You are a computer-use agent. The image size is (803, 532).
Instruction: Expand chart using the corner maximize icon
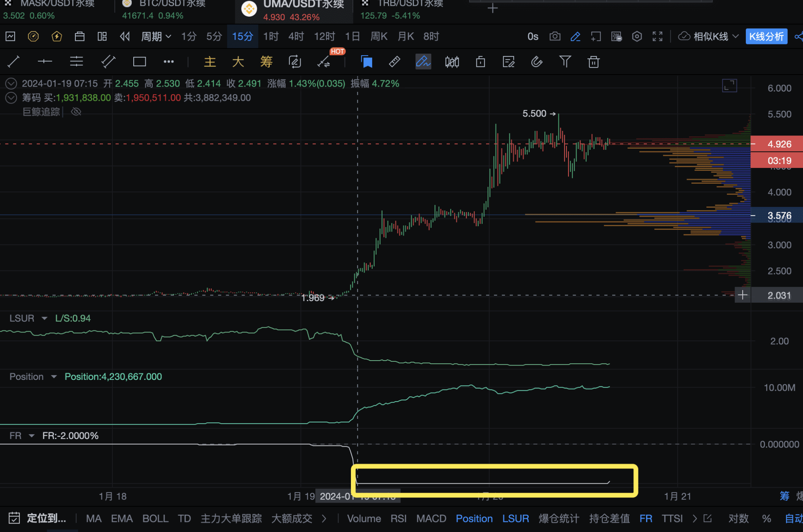click(730, 86)
